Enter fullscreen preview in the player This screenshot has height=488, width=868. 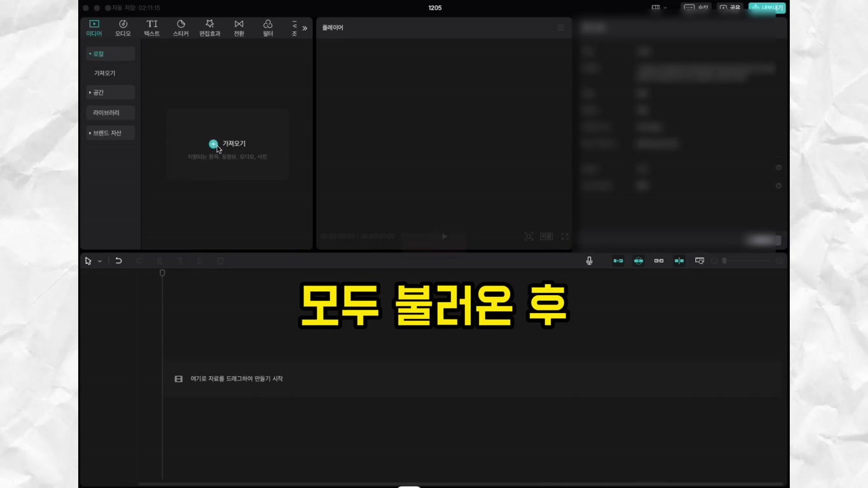(564, 236)
